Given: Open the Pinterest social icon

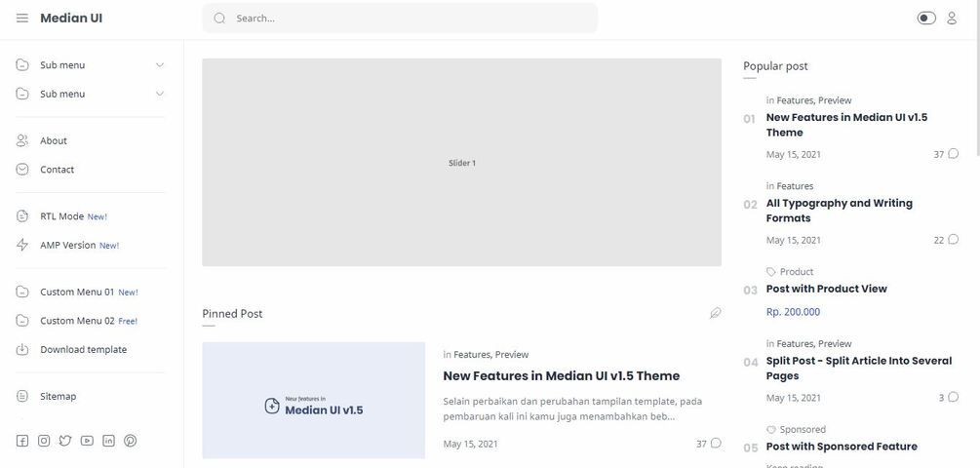Looking at the screenshot, I should coord(130,441).
